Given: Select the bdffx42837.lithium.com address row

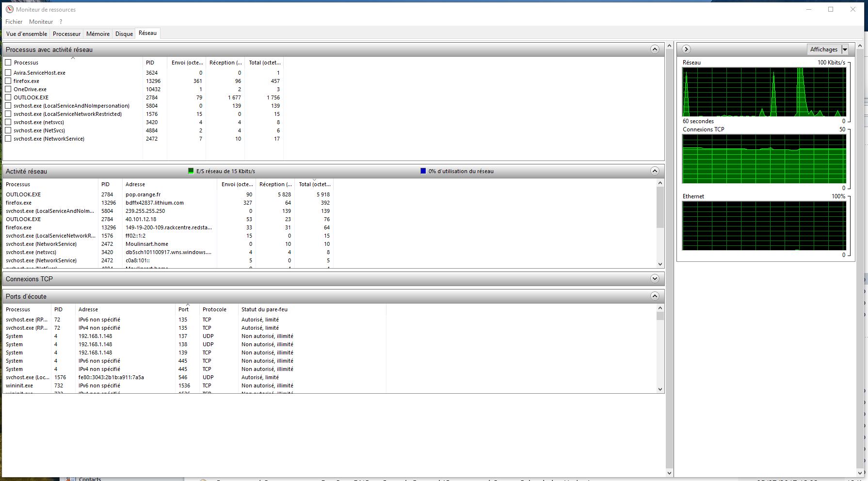Looking at the screenshot, I should pyautogui.click(x=168, y=203).
